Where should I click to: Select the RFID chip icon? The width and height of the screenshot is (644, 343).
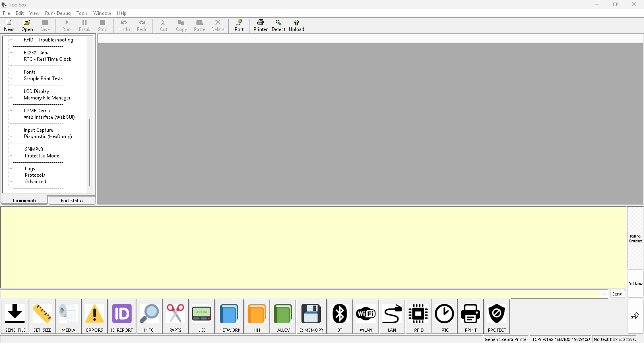pyautogui.click(x=419, y=316)
